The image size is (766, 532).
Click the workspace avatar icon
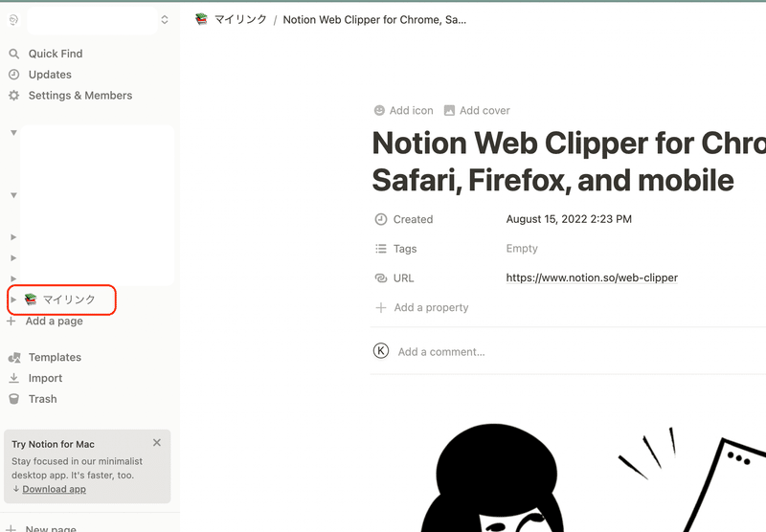[x=13, y=19]
